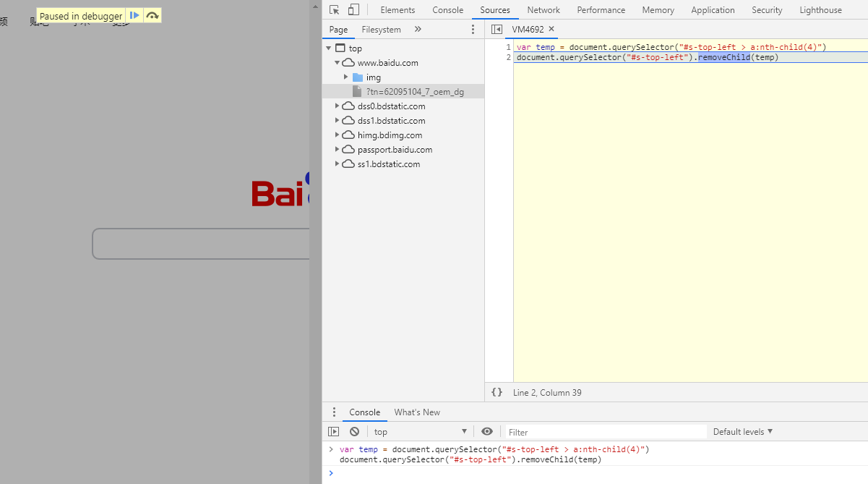Image resolution: width=868 pixels, height=484 pixels.
Task: Select the Page navigator tab
Action: point(338,30)
